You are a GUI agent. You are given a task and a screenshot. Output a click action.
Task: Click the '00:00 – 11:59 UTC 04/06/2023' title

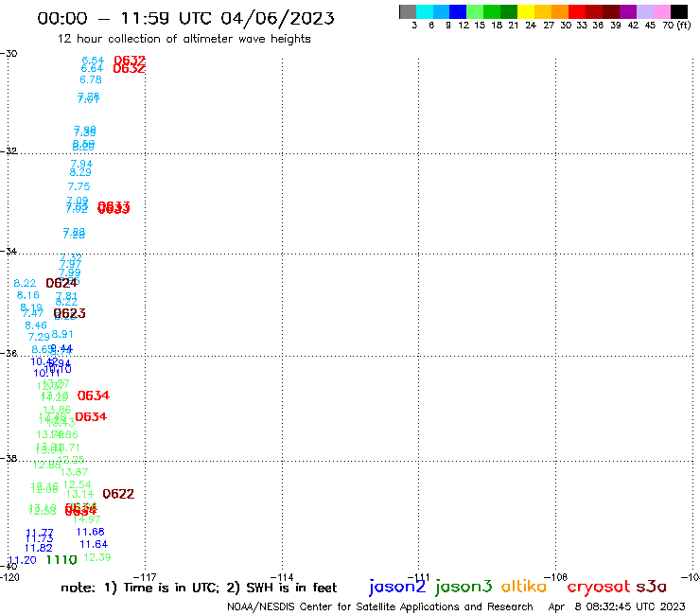[185, 18]
